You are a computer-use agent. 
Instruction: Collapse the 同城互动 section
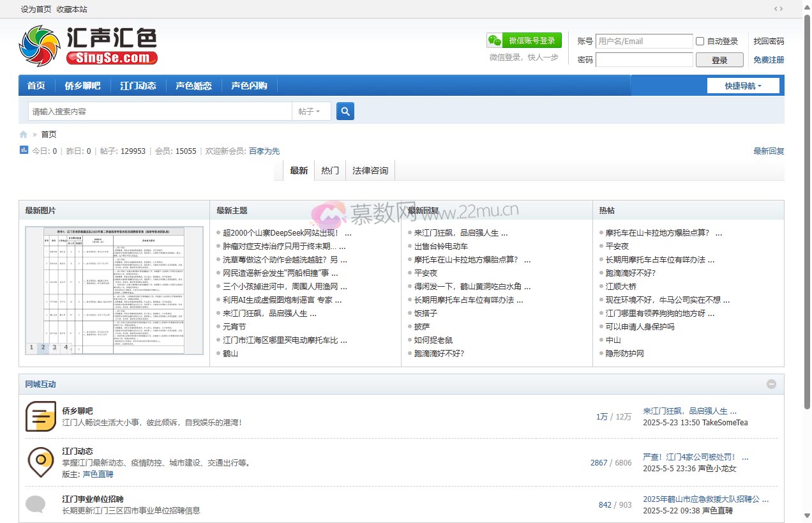tap(771, 384)
